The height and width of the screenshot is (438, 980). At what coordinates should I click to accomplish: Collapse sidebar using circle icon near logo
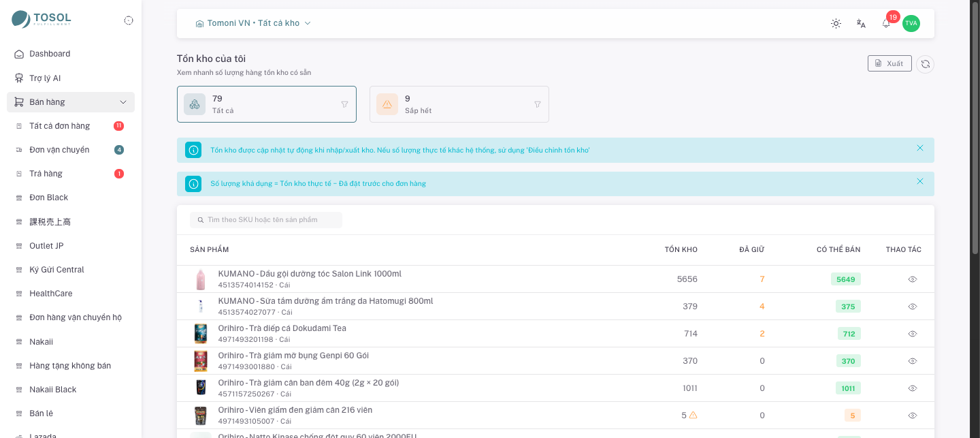pos(129,20)
